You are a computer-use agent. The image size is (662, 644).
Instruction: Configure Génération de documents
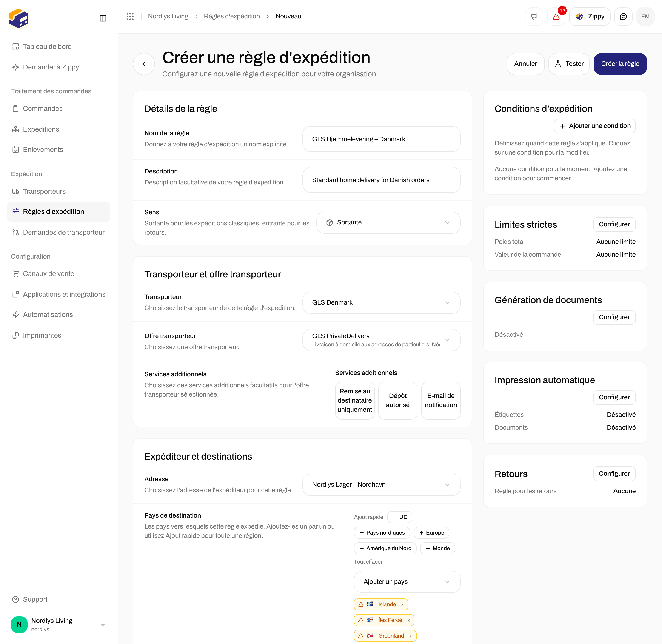coord(614,317)
